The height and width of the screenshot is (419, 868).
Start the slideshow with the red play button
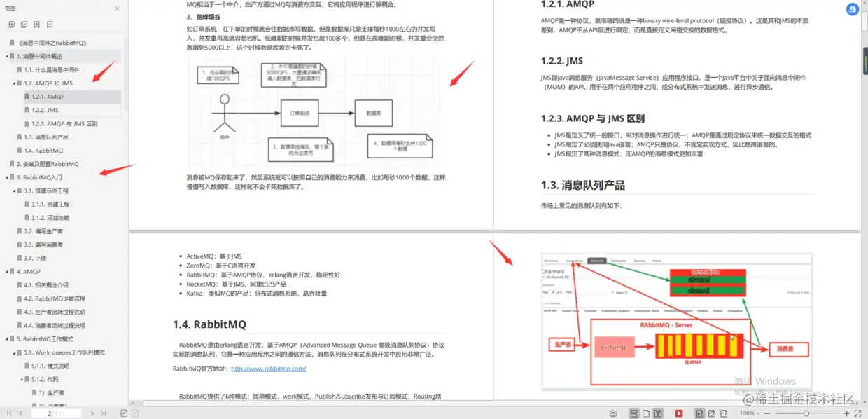click(x=679, y=413)
